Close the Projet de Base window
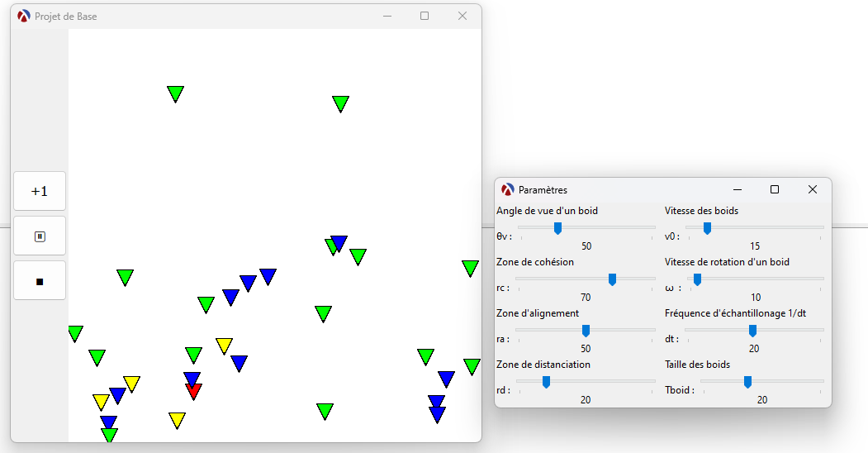 tap(462, 16)
